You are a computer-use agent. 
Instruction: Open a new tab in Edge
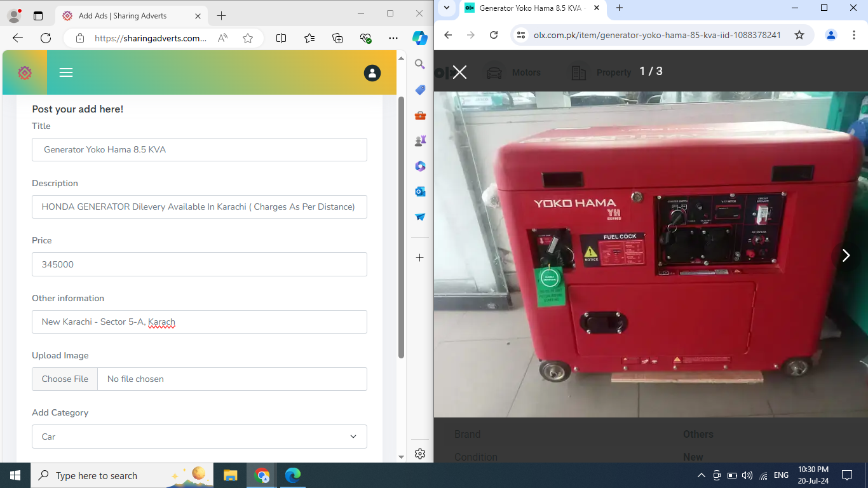221,16
